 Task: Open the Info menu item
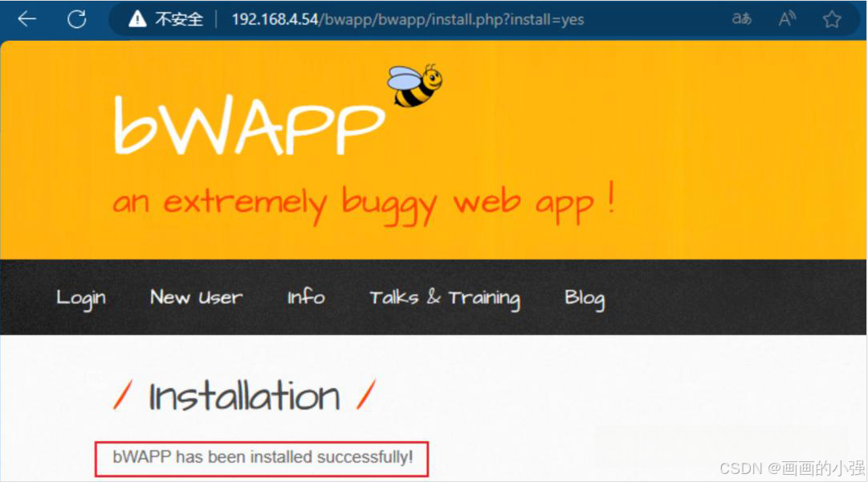(x=306, y=297)
